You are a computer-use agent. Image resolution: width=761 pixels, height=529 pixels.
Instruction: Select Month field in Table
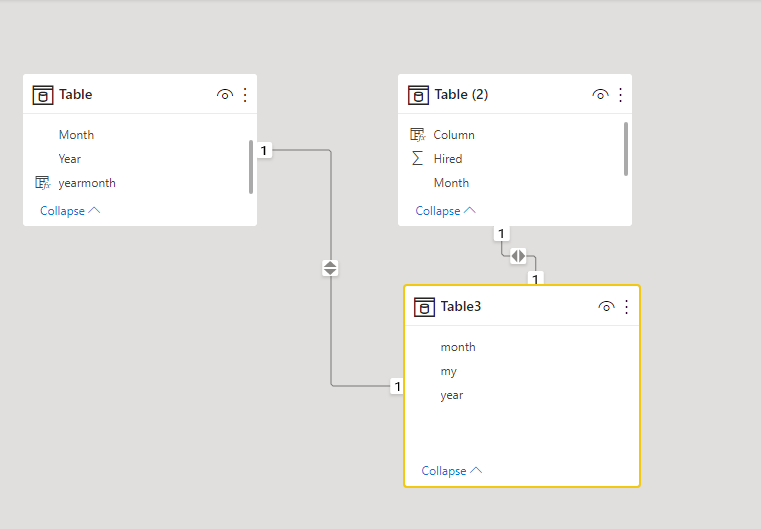pos(76,134)
